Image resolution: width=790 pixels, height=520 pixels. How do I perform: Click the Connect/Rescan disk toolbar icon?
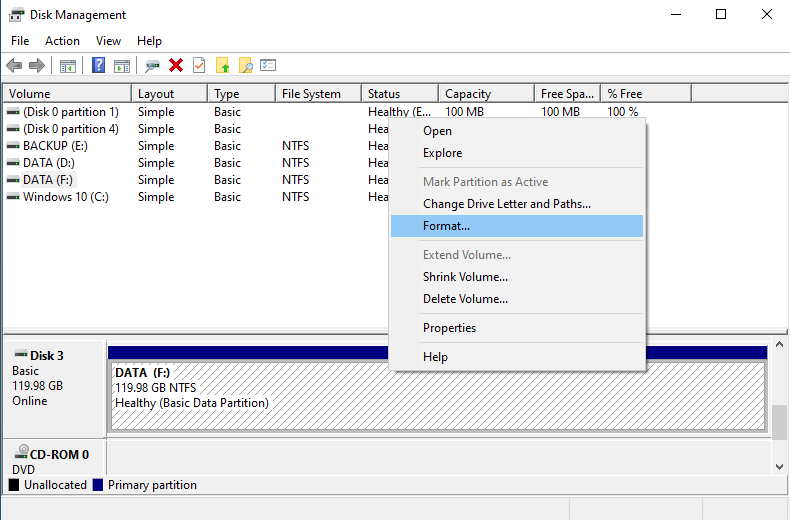pos(152,66)
